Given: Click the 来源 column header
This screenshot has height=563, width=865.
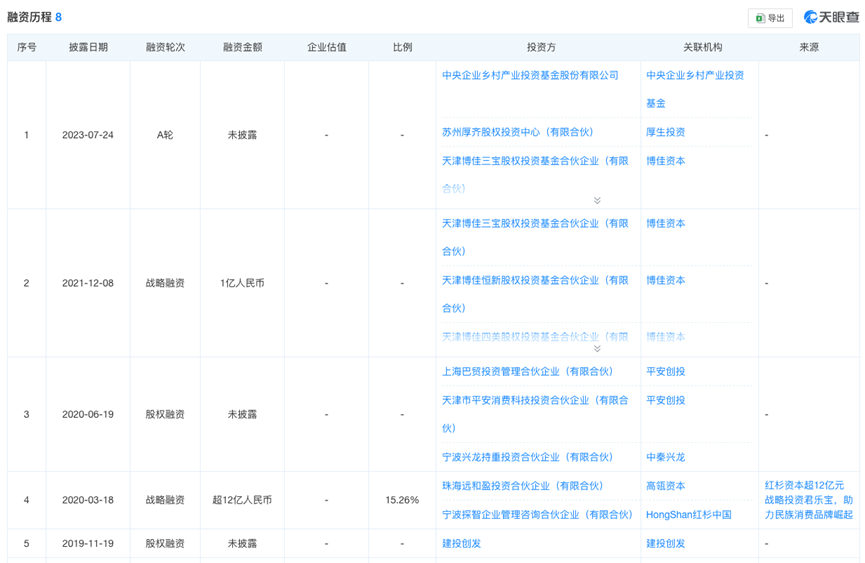Looking at the screenshot, I should coord(809,47).
